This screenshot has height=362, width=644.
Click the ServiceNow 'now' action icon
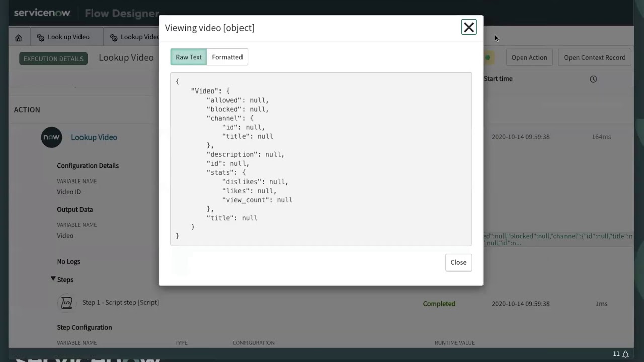point(51,137)
